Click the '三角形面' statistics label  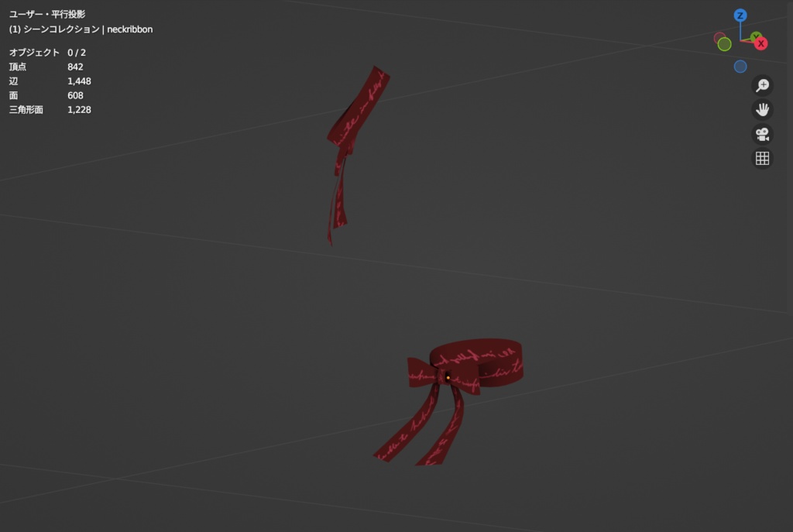[26, 110]
